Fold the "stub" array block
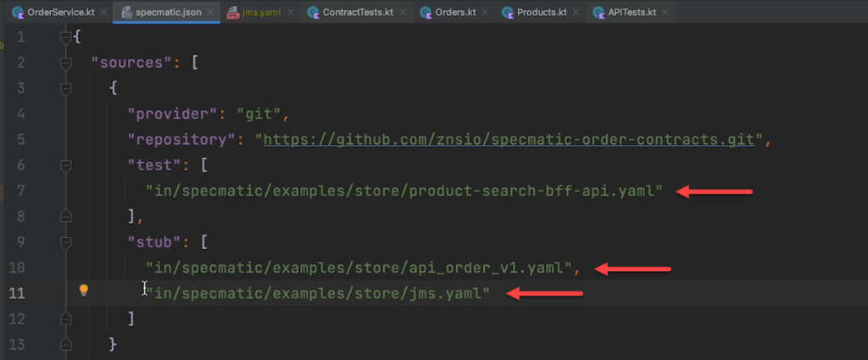Viewport: 868px width, 360px height. pyautogui.click(x=66, y=241)
